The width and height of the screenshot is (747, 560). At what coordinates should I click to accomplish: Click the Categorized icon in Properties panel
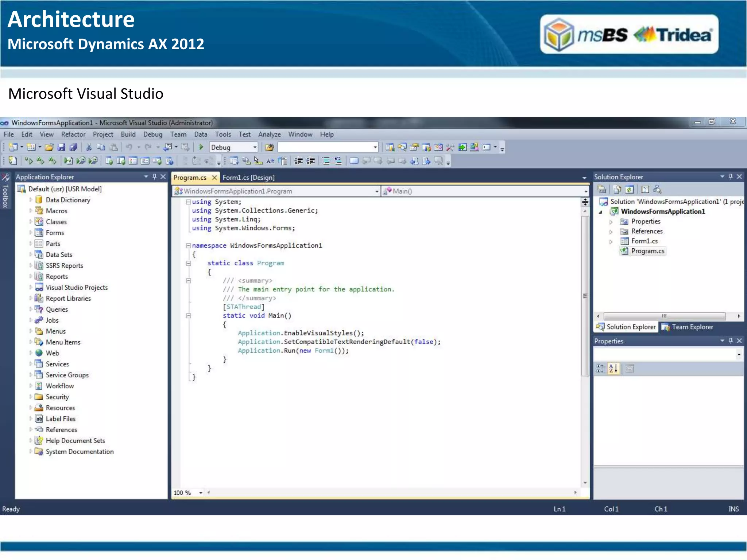pyautogui.click(x=601, y=369)
